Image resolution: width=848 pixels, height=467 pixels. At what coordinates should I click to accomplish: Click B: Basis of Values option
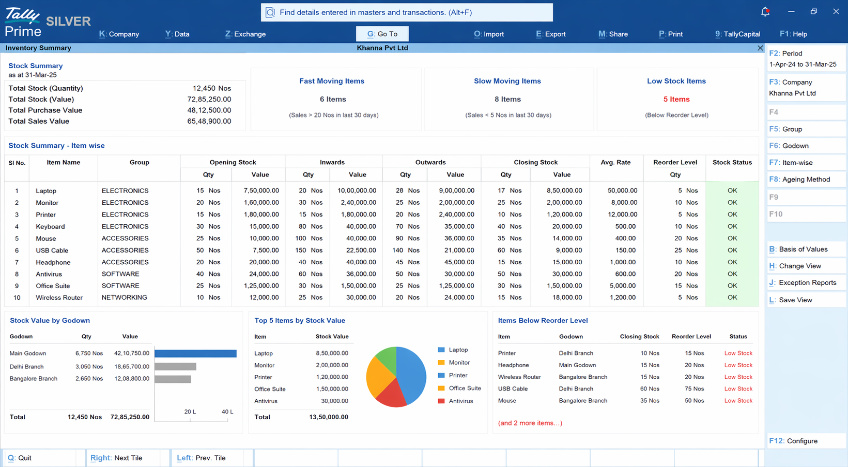pos(805,250)
